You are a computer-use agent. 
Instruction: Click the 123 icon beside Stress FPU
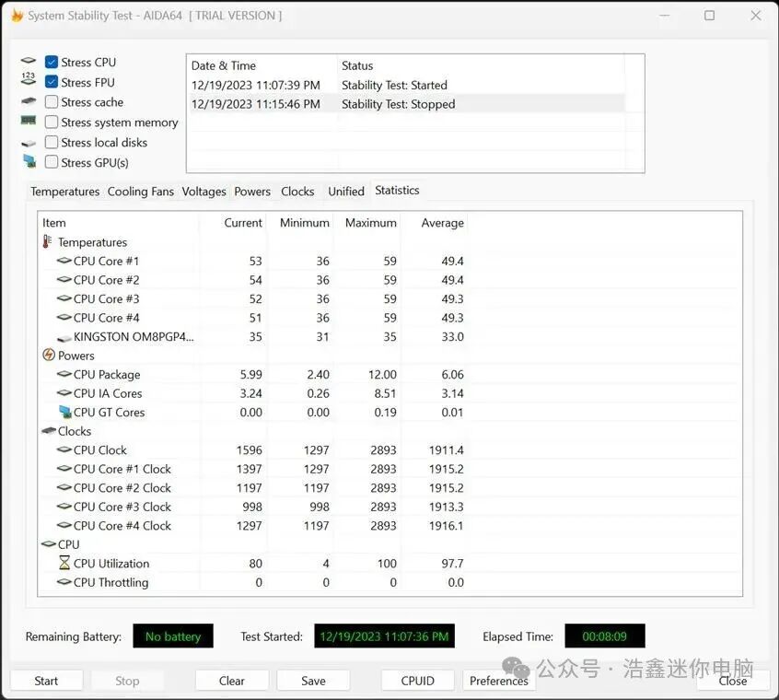[29, 78]
